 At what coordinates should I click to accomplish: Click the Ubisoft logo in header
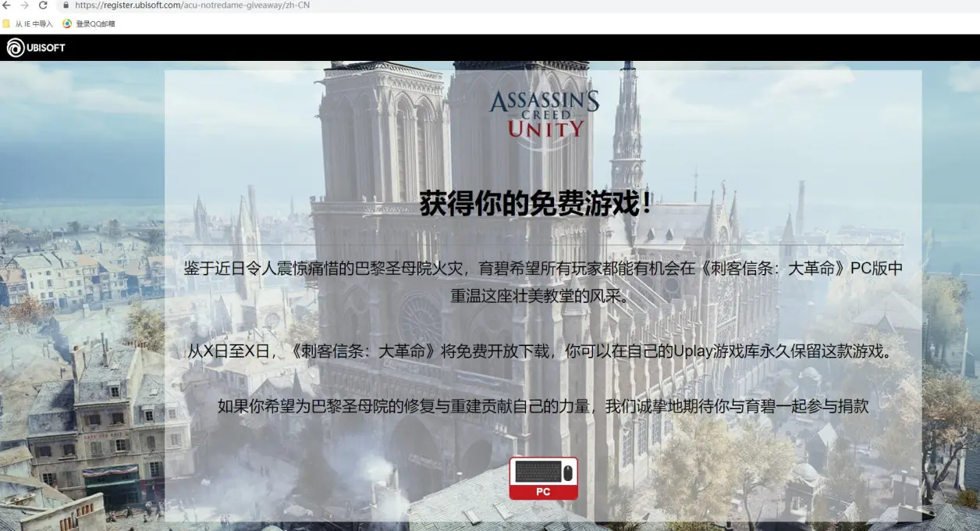[36, 48]
